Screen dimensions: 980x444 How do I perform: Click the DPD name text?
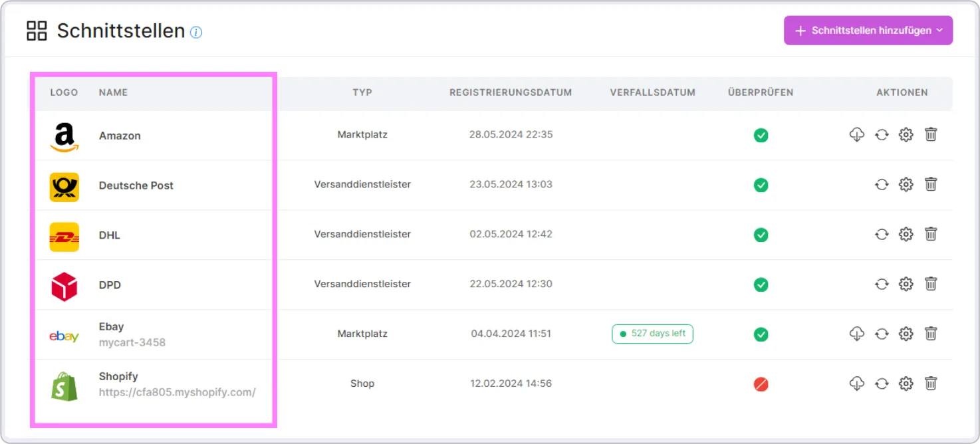pyautogui.click(x=110, y=285)
